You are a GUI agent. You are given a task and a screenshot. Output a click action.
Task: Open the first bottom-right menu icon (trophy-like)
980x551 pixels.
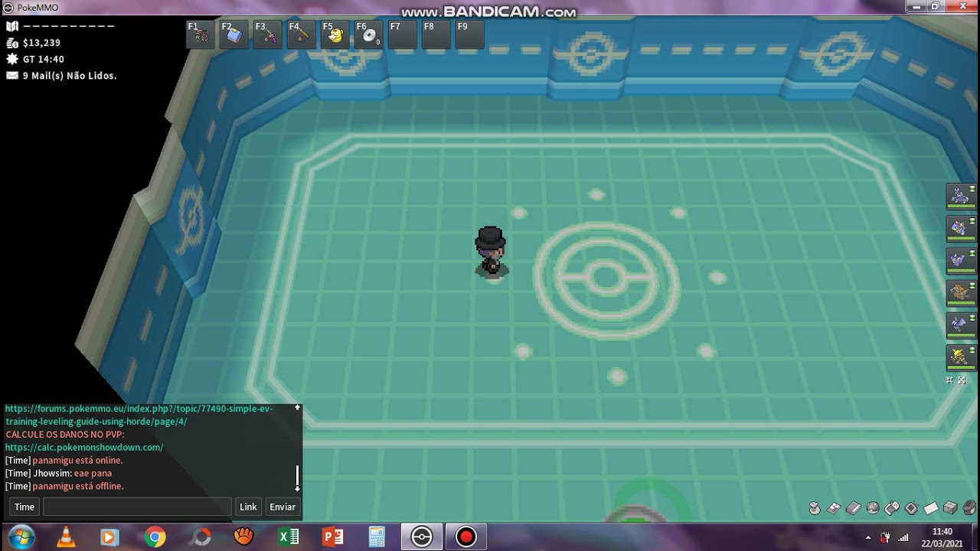(x=815, y=508)
